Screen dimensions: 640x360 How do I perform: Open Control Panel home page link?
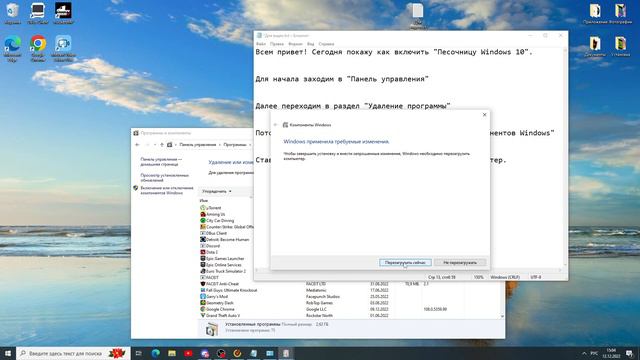(161, 162)
